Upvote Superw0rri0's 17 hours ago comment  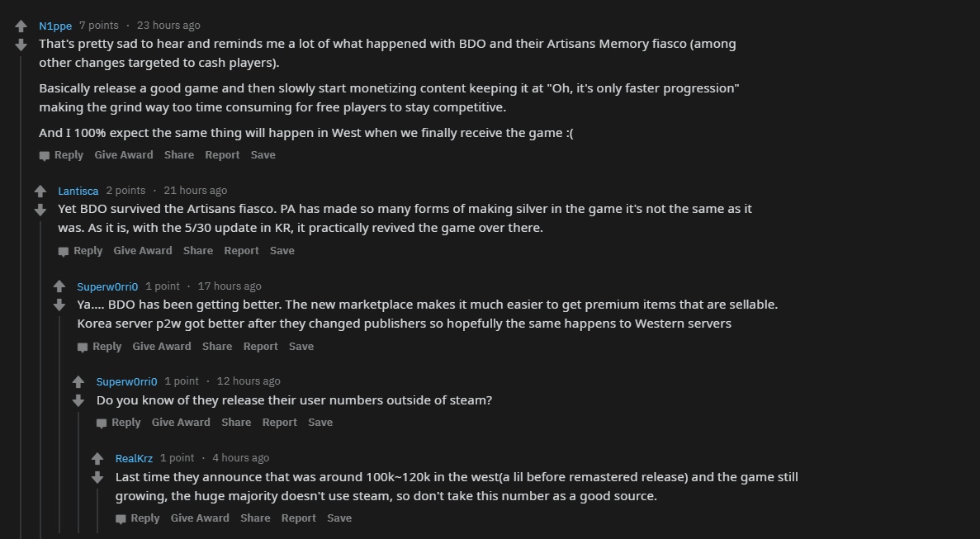pos(59,286)
